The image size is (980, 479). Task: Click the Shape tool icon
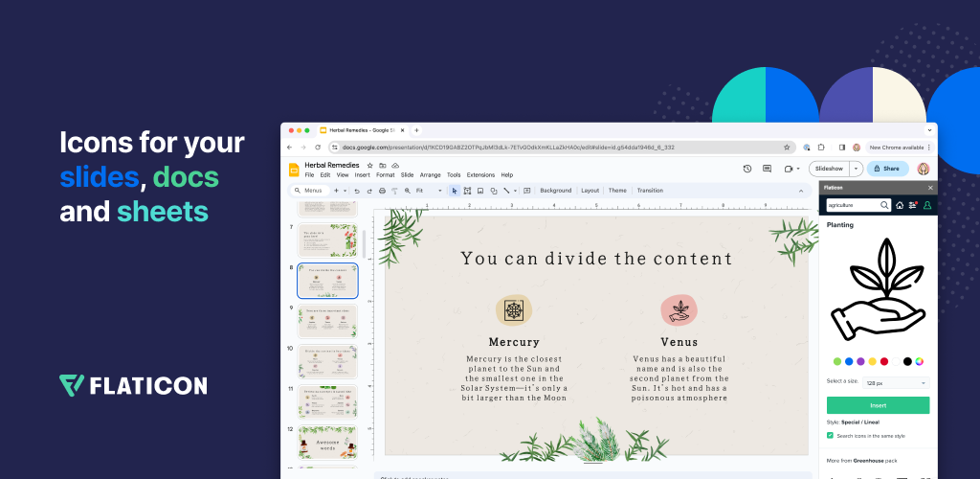pyautogui.click(x=494, y=191)
